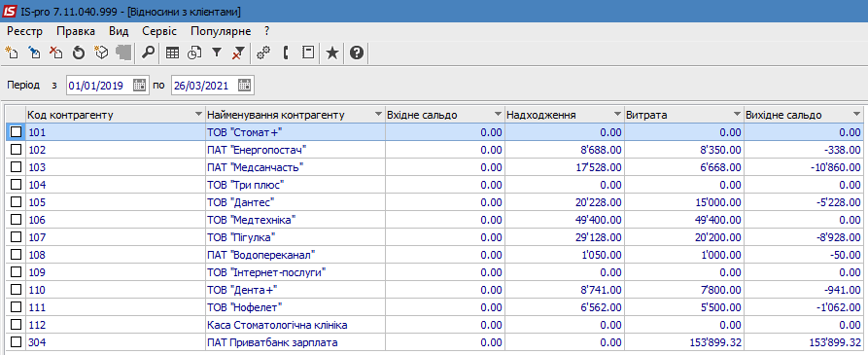
Task: Open help with the question mark icon
Action: pyautogui.click(x=357, y=53)
